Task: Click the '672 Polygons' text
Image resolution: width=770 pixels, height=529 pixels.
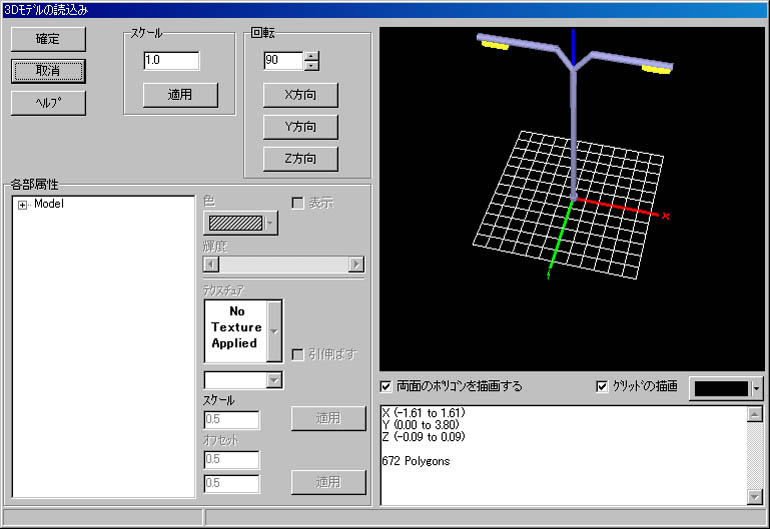Action: click(416, 461)
